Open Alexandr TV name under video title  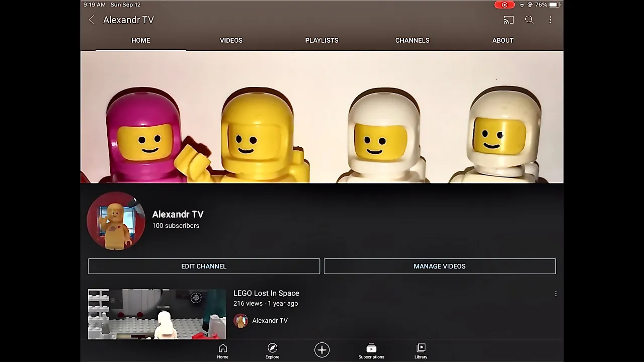point(270,321)
